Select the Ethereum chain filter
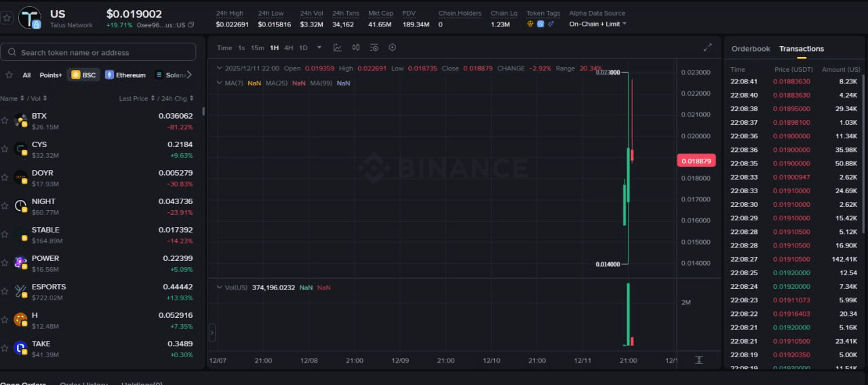The width and height of the screenshot is (868, 385). (x=125, y=75)
